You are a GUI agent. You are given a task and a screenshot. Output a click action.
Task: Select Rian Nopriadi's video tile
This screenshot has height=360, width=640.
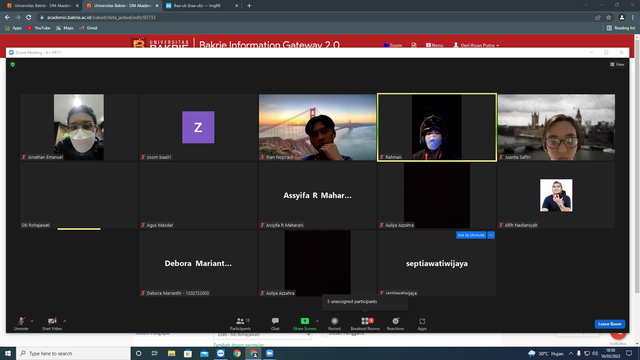click(318, 127)
